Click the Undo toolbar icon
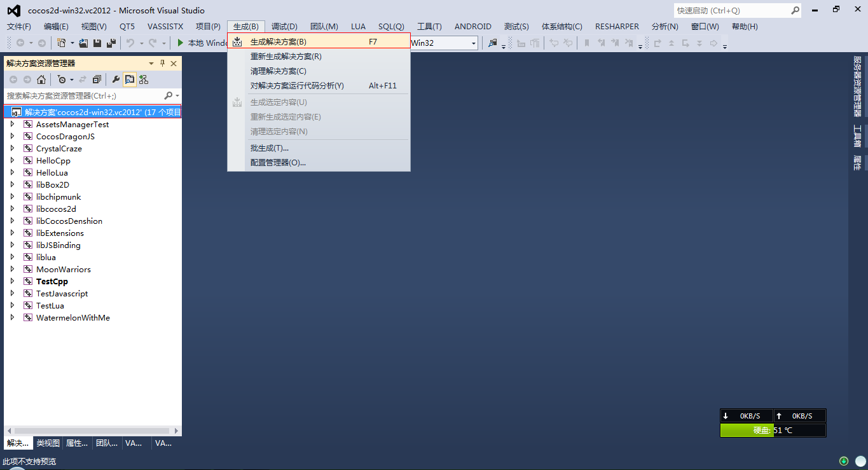Image resolution: width=868 pixels, height=470 pixels. point(130,43)
